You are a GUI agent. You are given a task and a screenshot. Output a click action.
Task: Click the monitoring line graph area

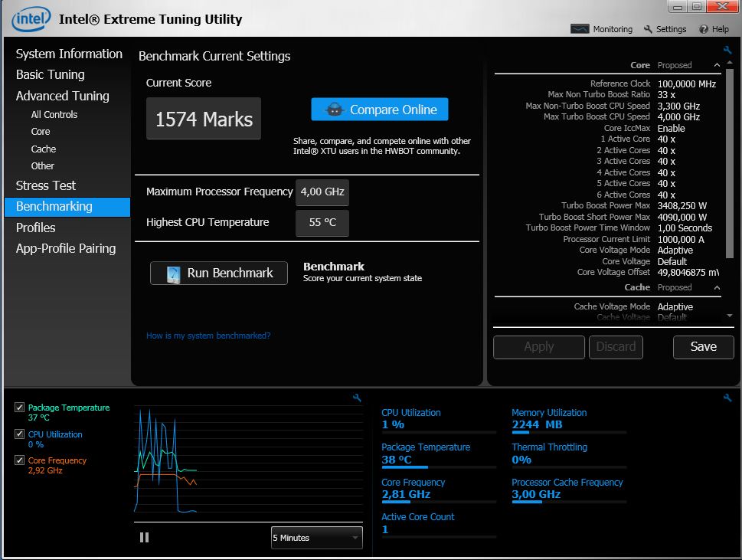click(248, 459)
